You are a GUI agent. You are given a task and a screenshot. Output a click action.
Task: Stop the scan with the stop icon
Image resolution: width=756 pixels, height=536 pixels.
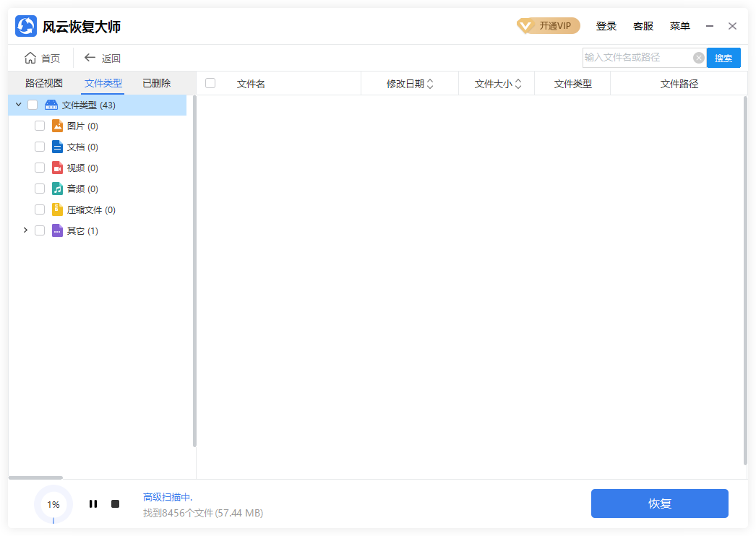click(x=115, y=503)
